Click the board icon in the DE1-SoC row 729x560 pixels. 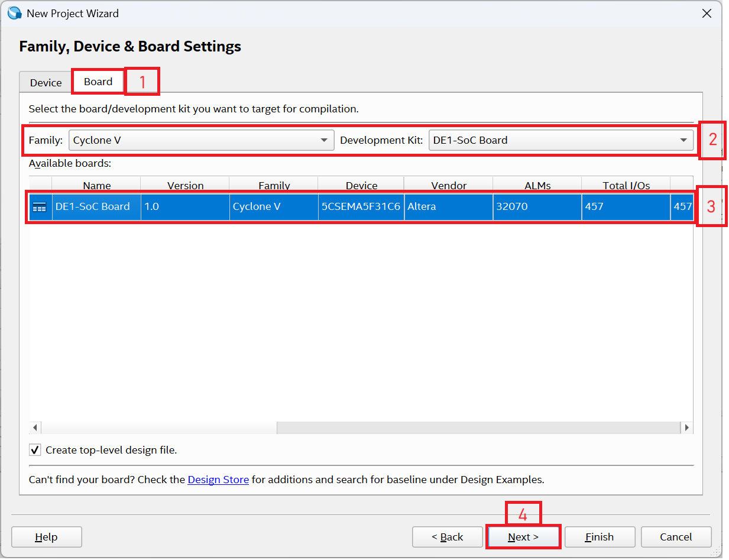pyautogui.click(x=40, y=207)
